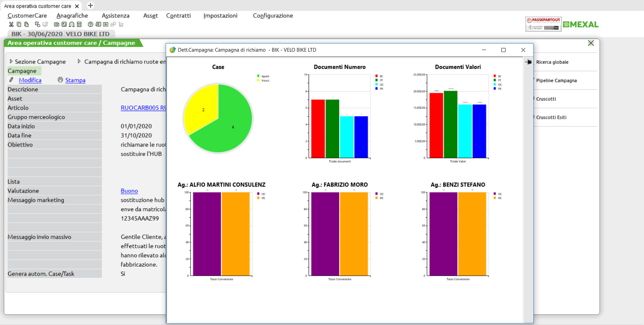Click the paste clipboard icon in toolbar
Screen dimensions: 644x325
tap(26, 24)
